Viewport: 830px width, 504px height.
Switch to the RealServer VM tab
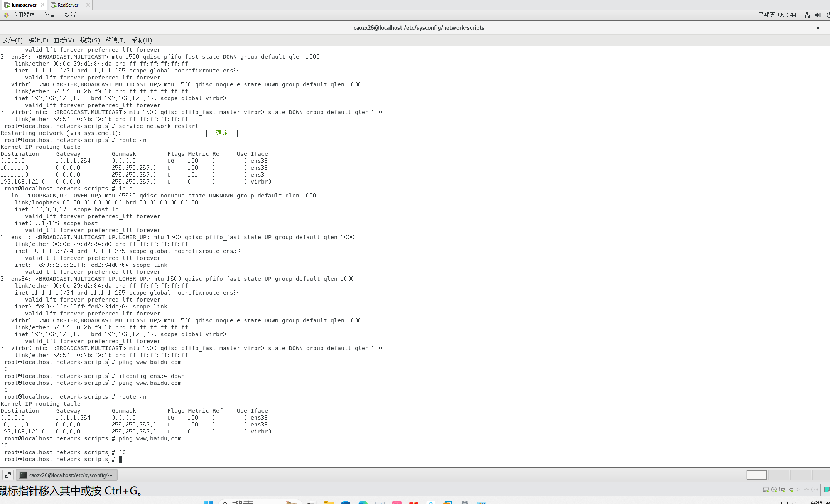point(68,5)
